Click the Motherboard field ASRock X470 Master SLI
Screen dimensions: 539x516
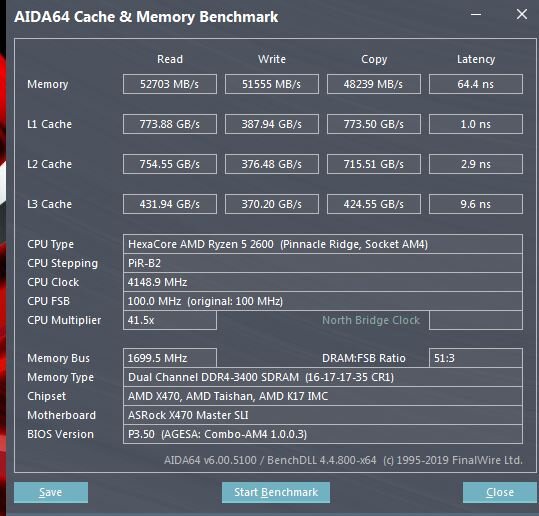(x=323, y=415)
